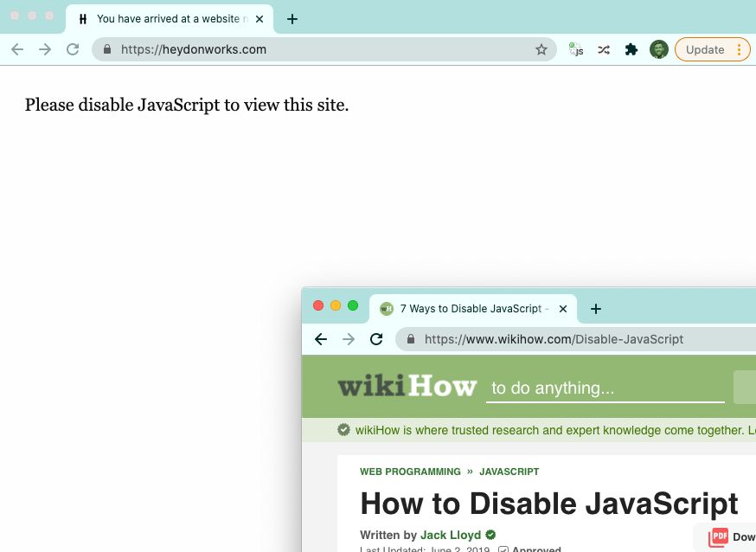Open a new tab in wikiHow window
The height and width of the screenshot is (552, 756).
[596, 309]
